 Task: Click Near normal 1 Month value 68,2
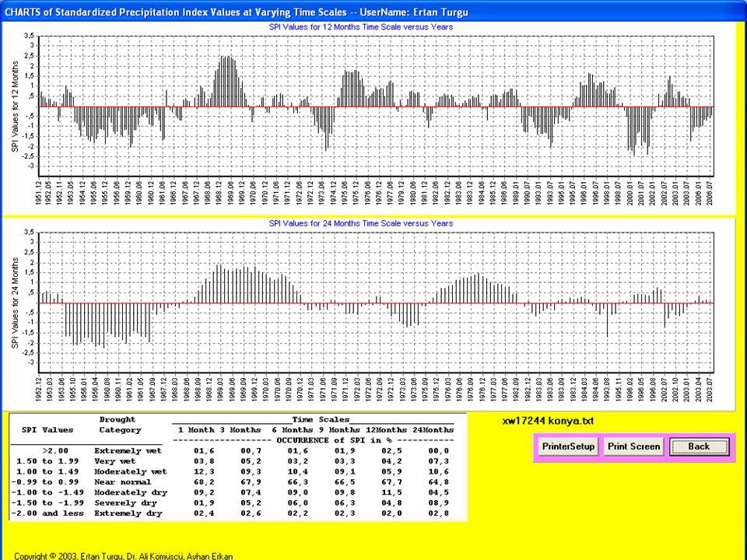[205, 482]
